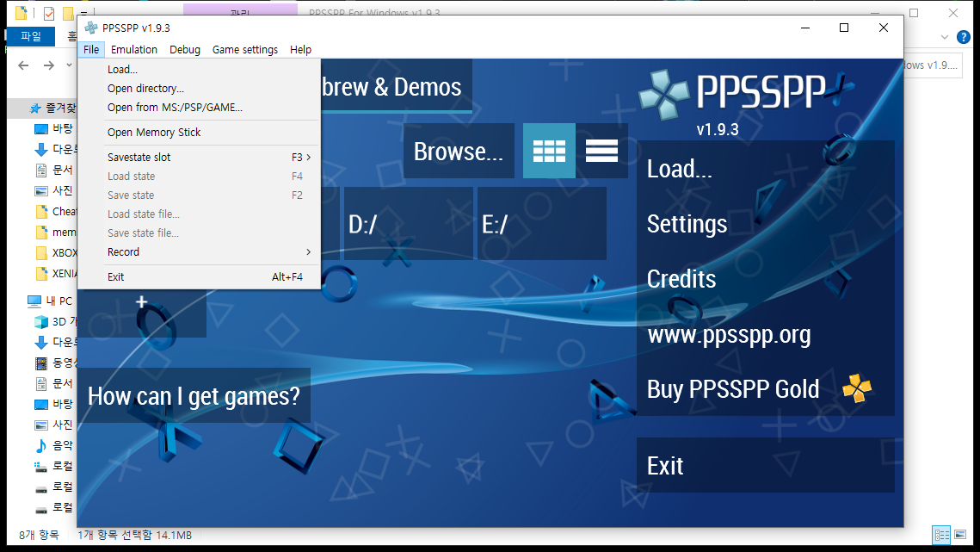Choose Load... from File menu
This screenshot has width=980, height=552.
200,70
